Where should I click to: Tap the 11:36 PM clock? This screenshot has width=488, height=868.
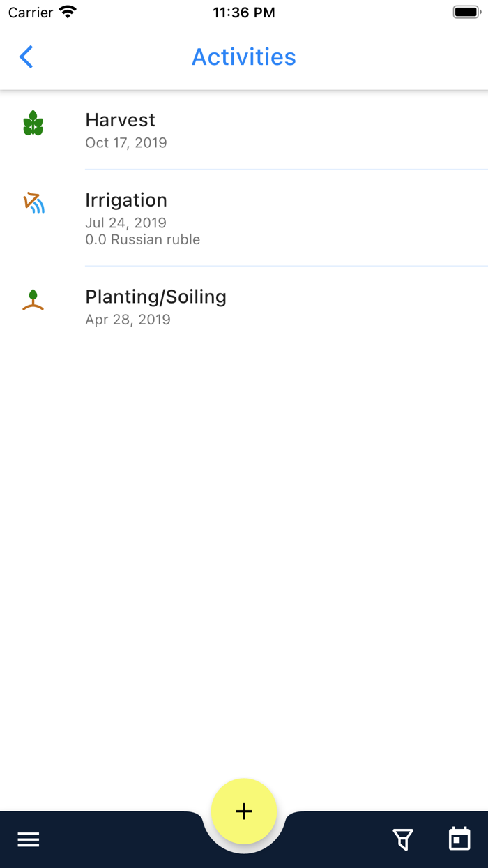pyautogui.click(x=244, y=13)
